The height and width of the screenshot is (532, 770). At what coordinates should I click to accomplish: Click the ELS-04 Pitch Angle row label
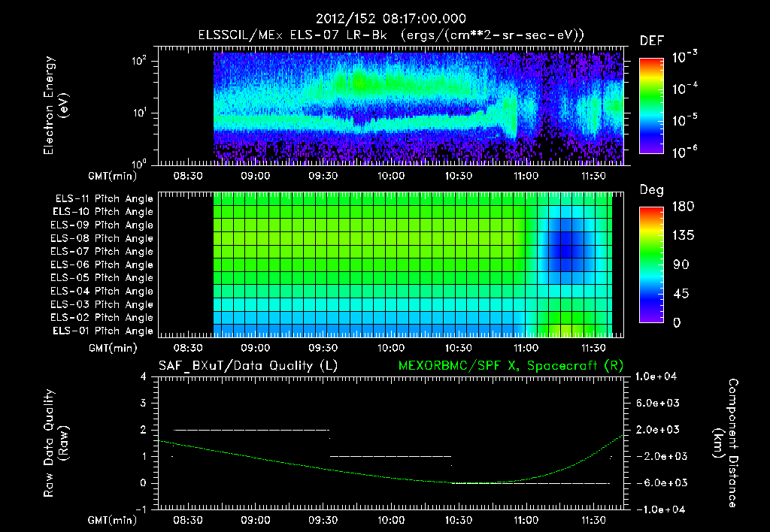(102, 291)
